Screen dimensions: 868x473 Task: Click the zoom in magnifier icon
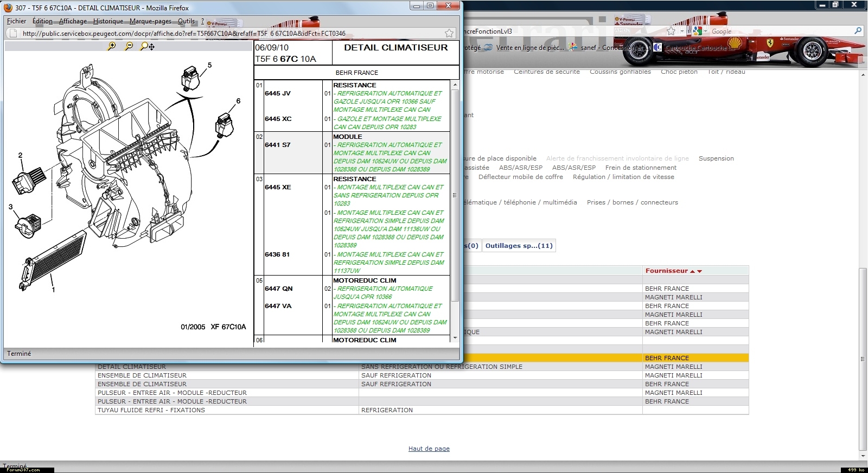click(x=112, y=46)
